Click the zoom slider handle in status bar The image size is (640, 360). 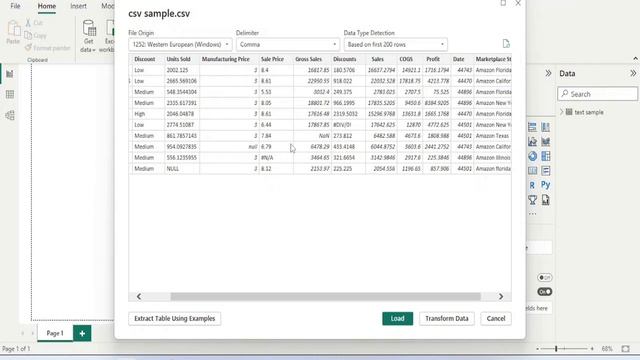[x=556, y=349]
